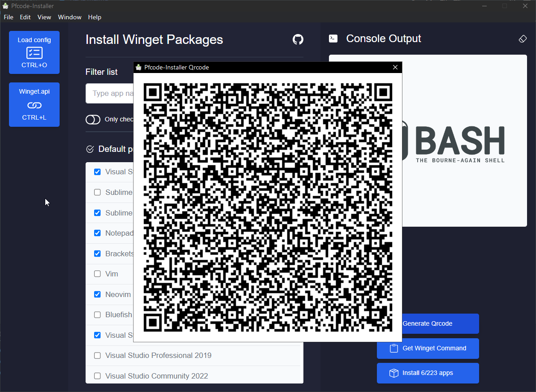
Task: Uncheck the Notepad checkbox
Action: pos(97,233)
